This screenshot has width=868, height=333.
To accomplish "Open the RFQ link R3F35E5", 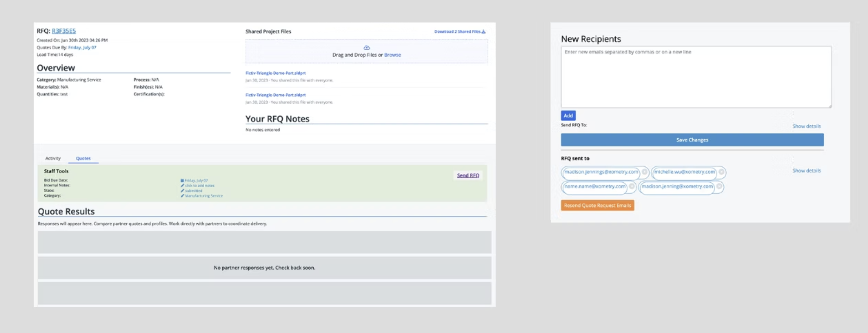I will (64, 31).
